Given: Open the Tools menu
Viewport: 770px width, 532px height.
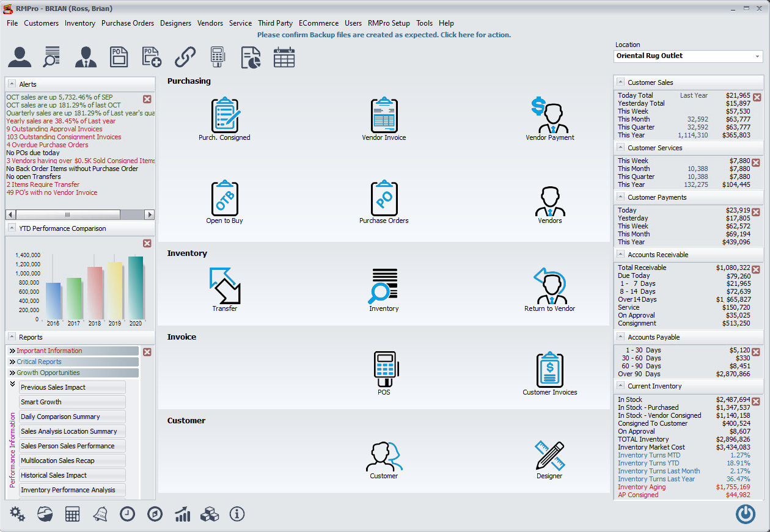Looking at the screenshot, I should point(424,23).
